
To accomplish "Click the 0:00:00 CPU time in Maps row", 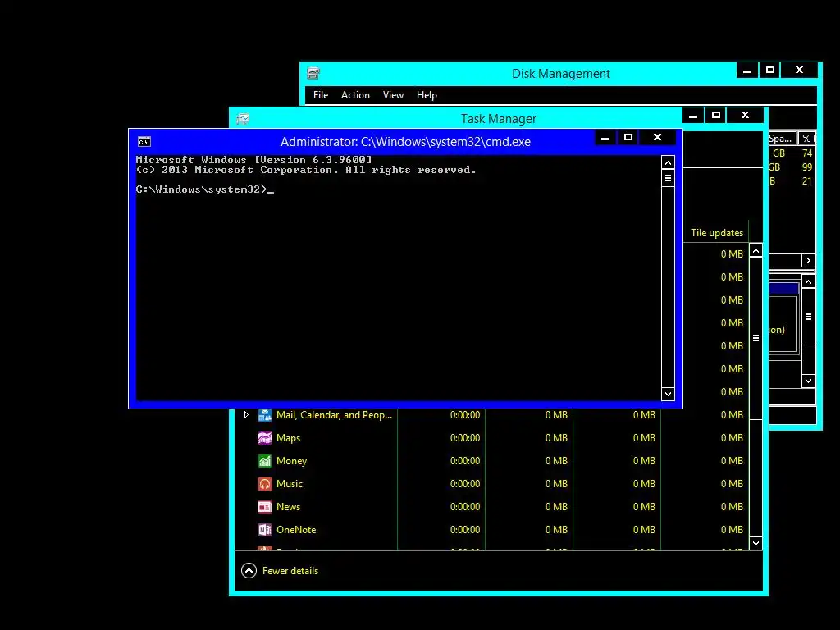I will 465,438.
